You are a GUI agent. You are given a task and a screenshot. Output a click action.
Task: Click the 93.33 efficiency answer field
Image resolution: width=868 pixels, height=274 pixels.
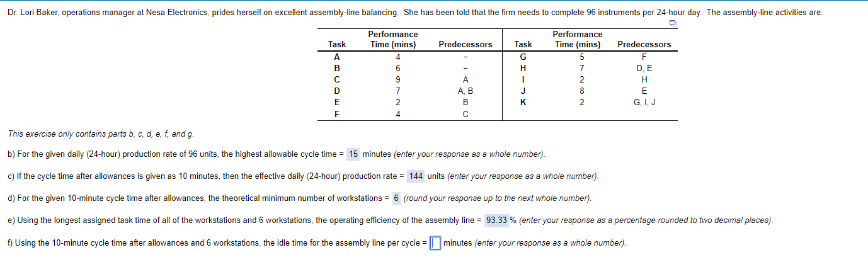[496, 220]
